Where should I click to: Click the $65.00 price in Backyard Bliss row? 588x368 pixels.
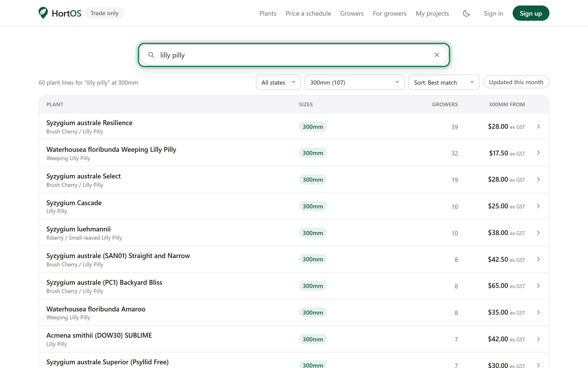pos(498,285)
